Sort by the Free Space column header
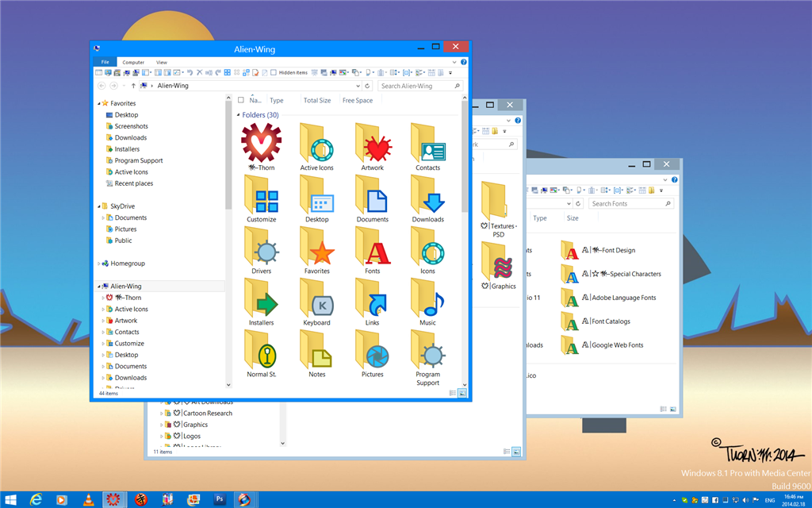Viewport: 812px width, 508px height. coord(358,101)
